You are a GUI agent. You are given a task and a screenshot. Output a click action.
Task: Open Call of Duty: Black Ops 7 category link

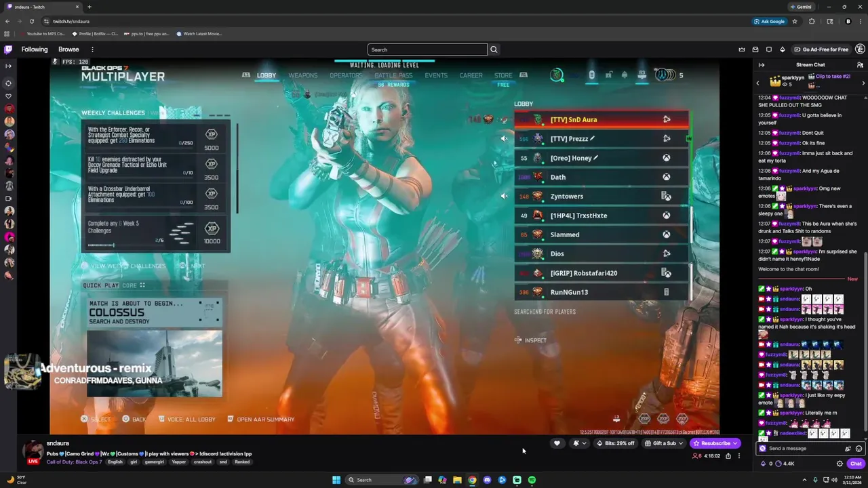pos(74,462)
